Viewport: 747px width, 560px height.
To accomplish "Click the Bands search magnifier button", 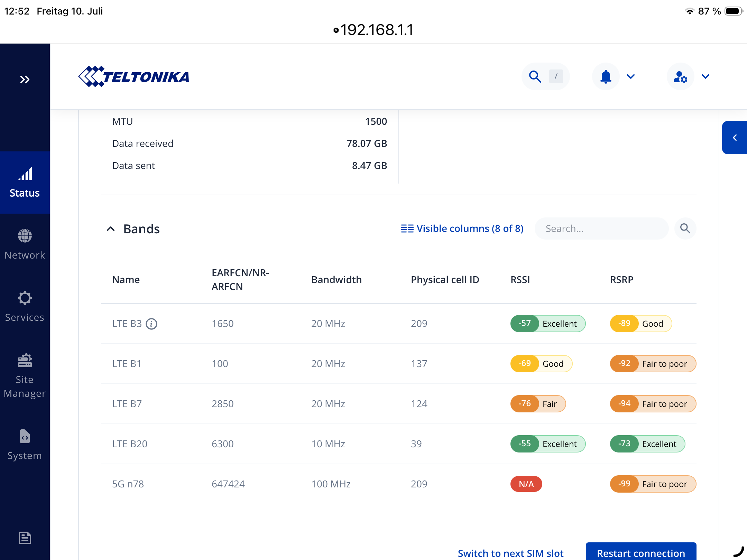I will pyautogui.click(x=685, y=228).
